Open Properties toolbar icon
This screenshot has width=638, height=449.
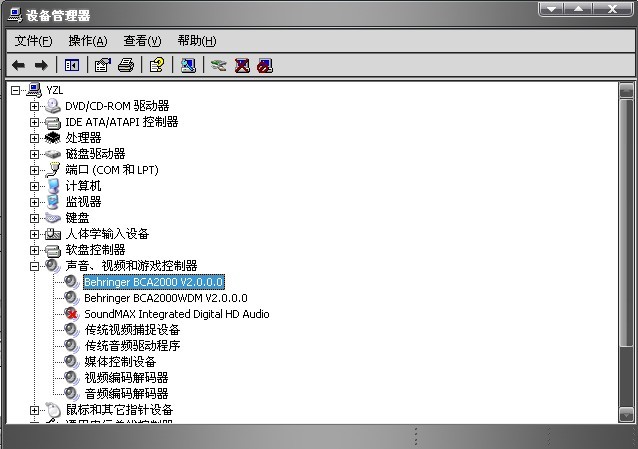[x=103, y=65]
